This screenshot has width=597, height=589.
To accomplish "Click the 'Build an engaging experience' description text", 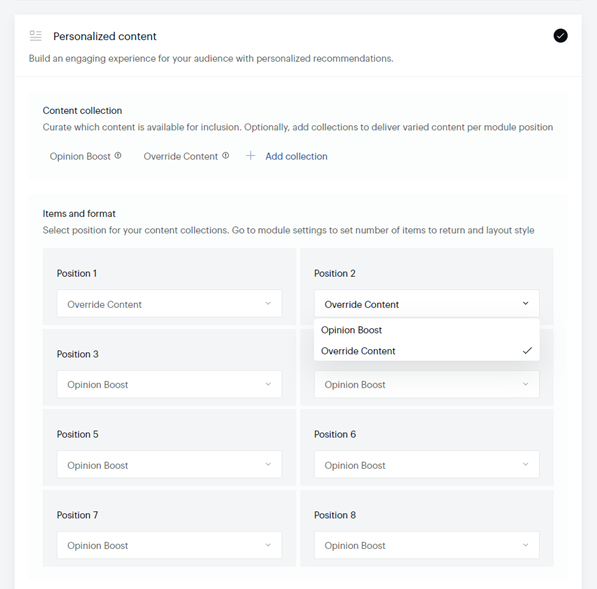I will coord(211,59).
